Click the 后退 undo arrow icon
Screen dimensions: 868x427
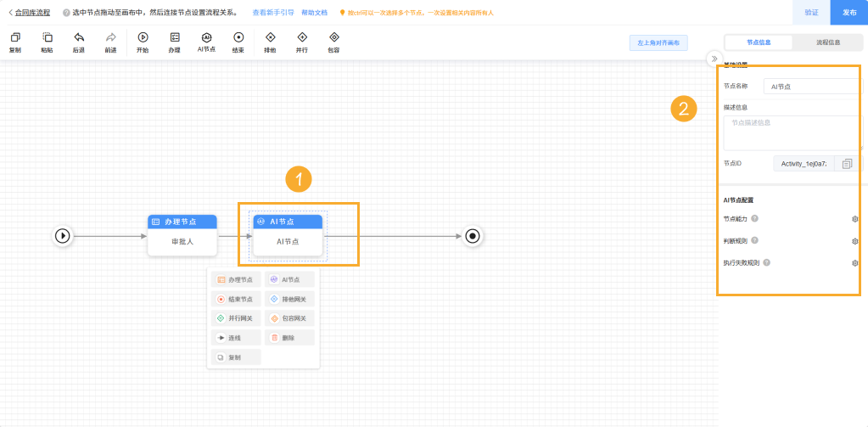click(79, 37)
